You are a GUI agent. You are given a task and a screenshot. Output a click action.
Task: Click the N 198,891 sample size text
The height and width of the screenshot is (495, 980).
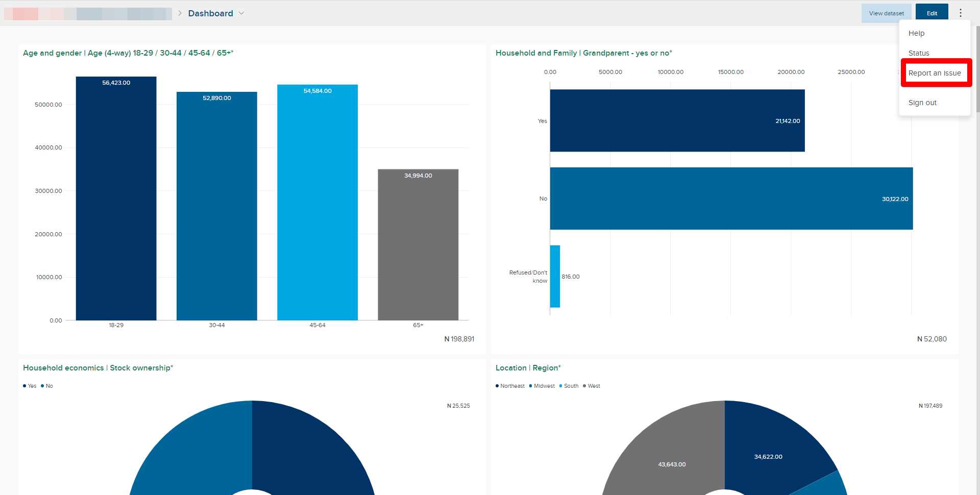click(459, 339)
